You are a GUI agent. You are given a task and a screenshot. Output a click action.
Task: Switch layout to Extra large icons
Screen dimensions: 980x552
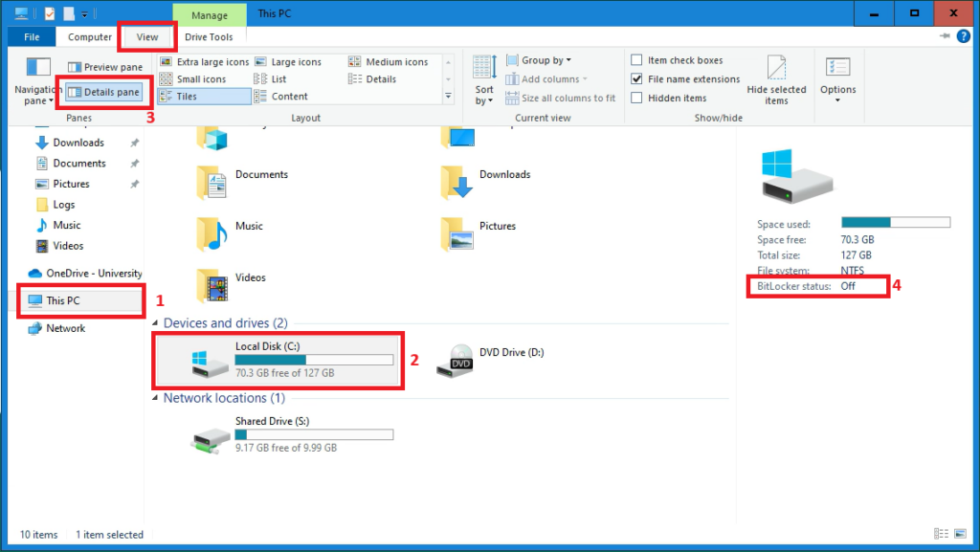pos(204,60)
